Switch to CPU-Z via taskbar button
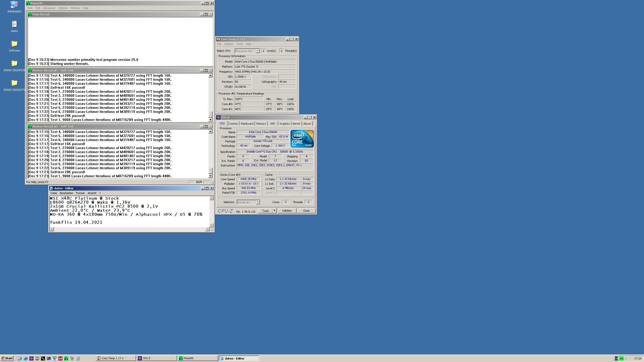Screen dimensions: 644x362 (x=157, y=358)
